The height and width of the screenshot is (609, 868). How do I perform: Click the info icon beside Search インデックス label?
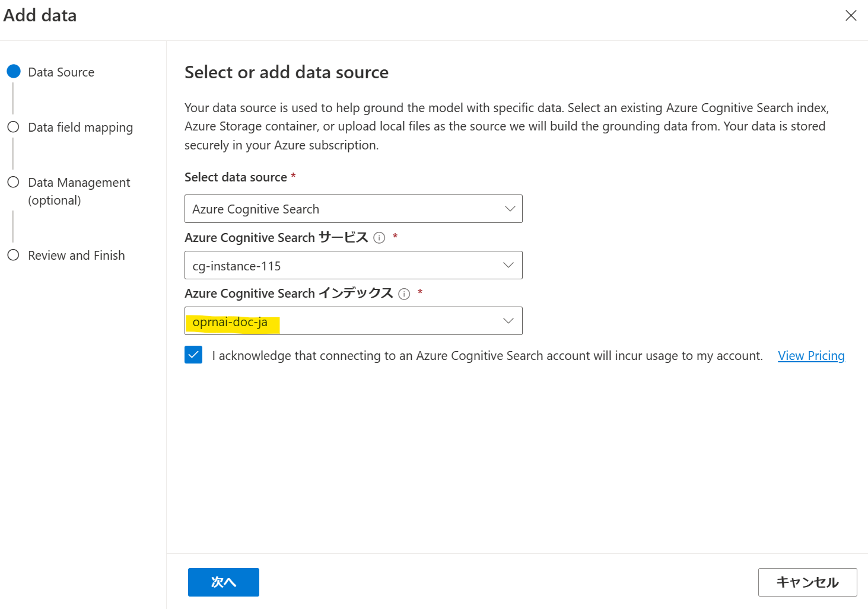404,294
